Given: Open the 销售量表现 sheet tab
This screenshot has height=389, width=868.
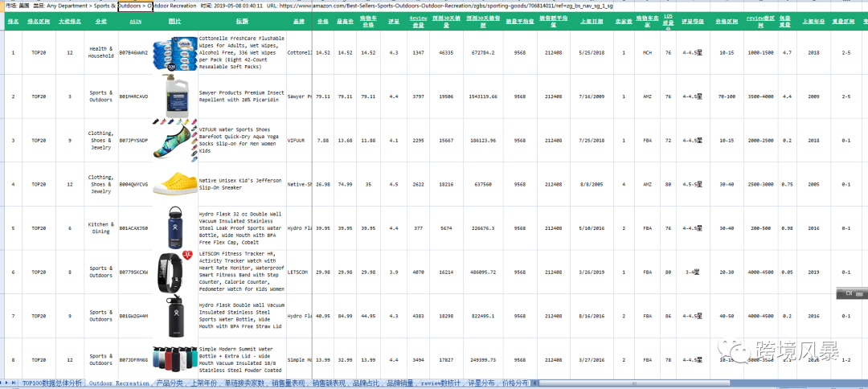Looking at the screenshot, I should pos(289,383).
